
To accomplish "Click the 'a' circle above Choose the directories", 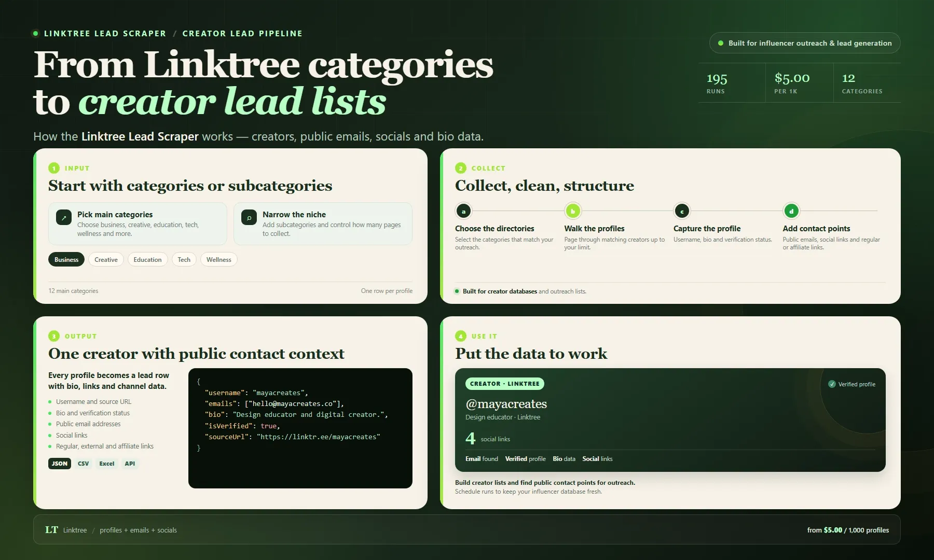I will pyautogui.click(x=464, y=211).
